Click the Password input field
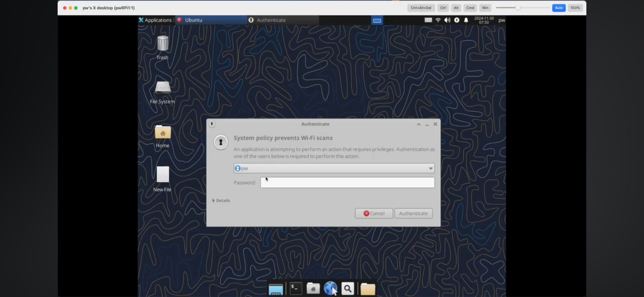644x297 pixels. (347, 183)
